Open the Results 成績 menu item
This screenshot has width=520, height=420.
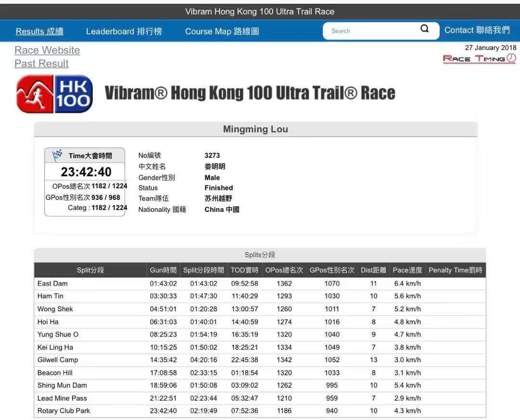point(39,31)
